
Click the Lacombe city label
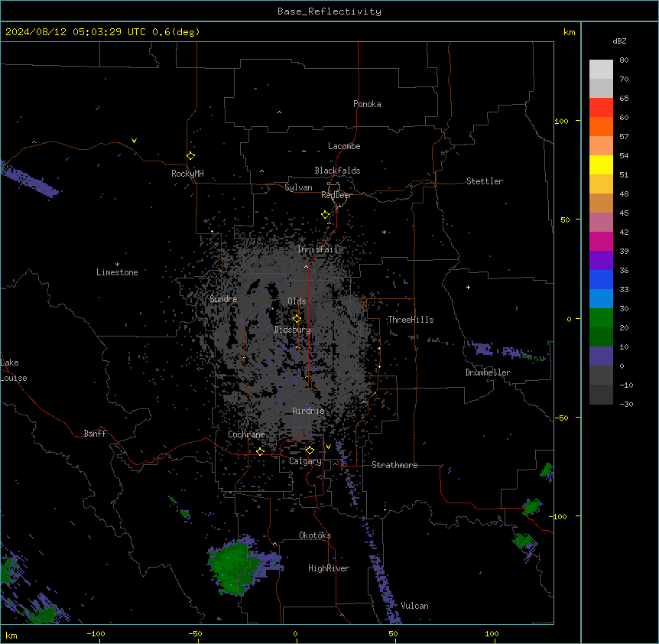pyautogui.click(x=344, y=146)
